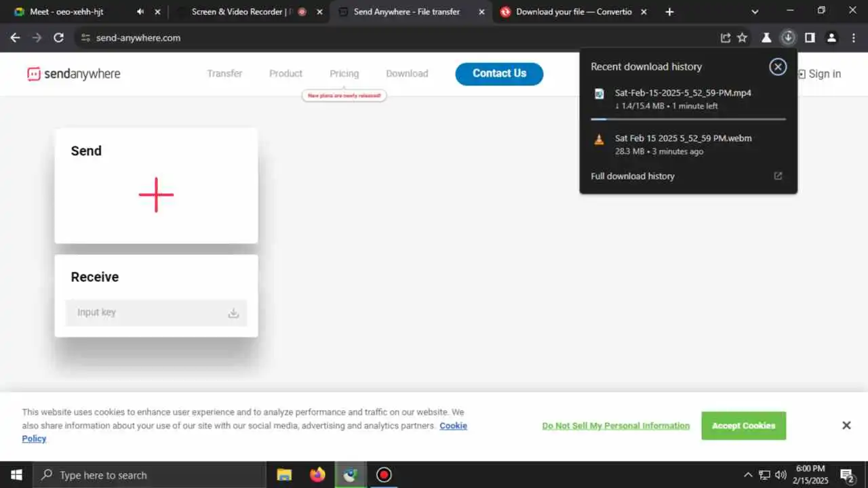Open the profile avatar icon
Screen dimensions: 868x488
pyautogui.click(x=831, y=38)
